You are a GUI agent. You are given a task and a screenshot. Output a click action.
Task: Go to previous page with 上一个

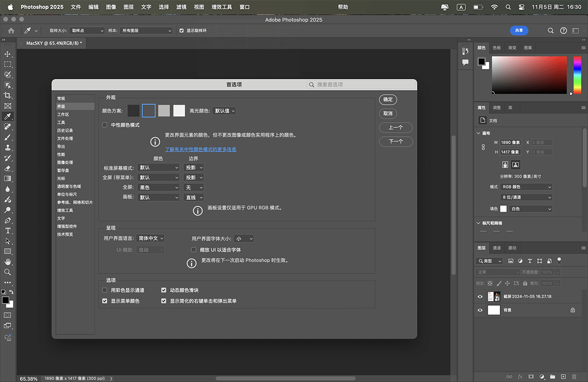point(396,127)
